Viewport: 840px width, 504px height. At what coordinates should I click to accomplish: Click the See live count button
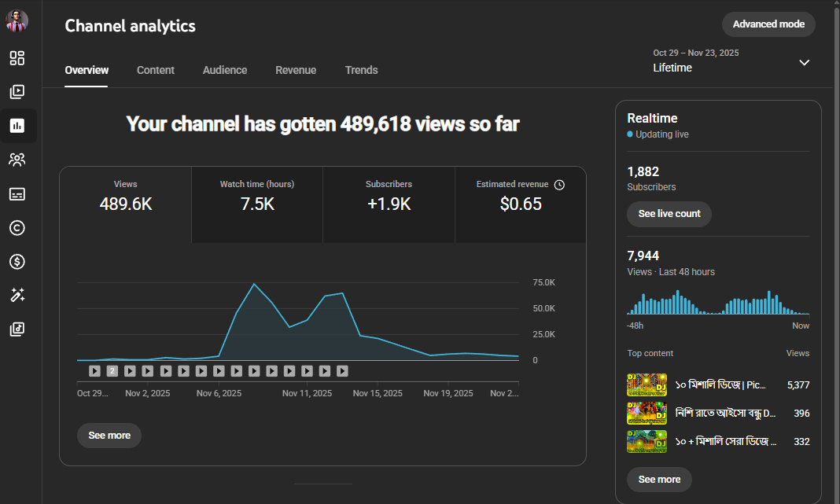pos(669,214)
